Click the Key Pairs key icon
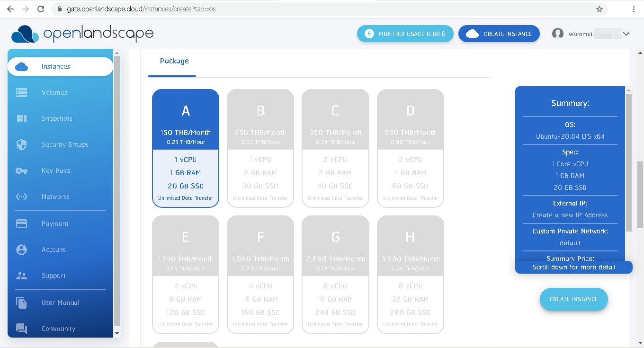 click(x=22, y=171)
